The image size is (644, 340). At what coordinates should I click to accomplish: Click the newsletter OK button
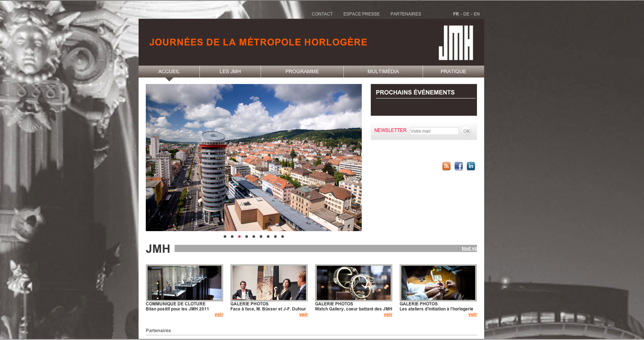pyautogui.click(x=466, y=131)
